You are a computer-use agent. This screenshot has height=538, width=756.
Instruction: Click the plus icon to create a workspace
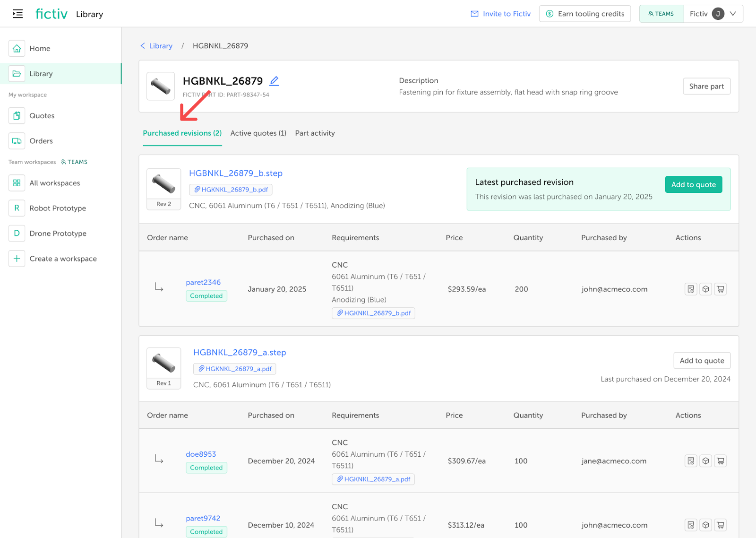17,259
